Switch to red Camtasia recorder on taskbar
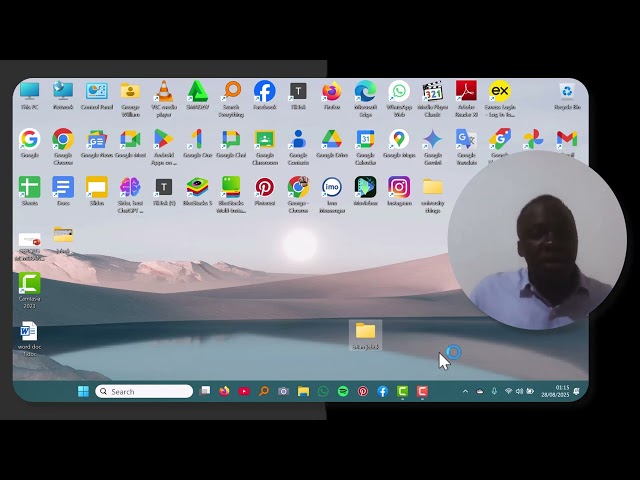This screenshot has height=480, width=640. [x=422, y=391]
